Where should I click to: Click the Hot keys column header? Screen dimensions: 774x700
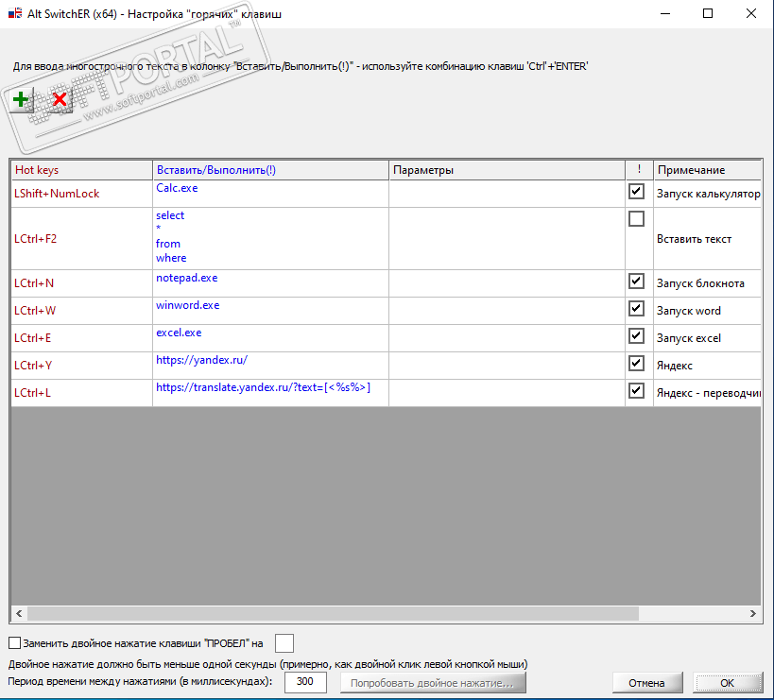[81, 170]
